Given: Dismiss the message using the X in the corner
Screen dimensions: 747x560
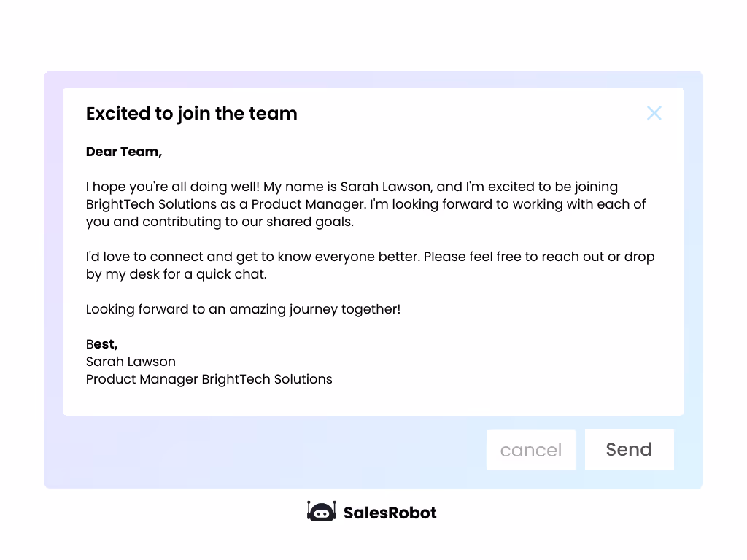Looking at the screenshot, I should coord(654,113).
